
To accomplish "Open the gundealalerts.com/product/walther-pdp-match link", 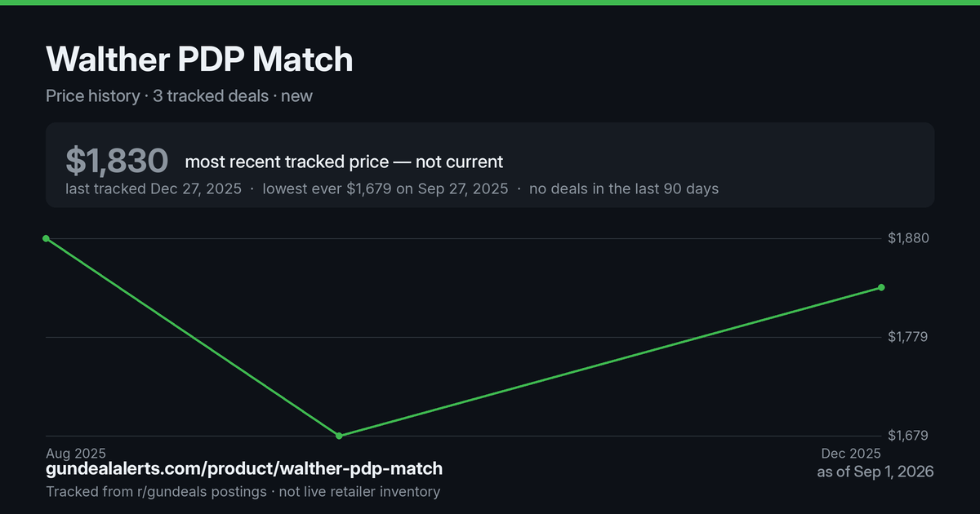I will click(x=244, y=468).
